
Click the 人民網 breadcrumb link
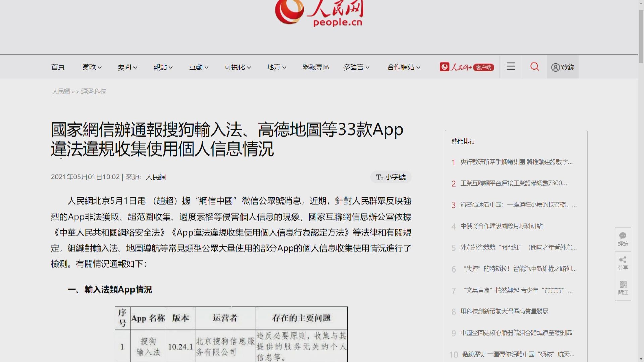[61, 92]
